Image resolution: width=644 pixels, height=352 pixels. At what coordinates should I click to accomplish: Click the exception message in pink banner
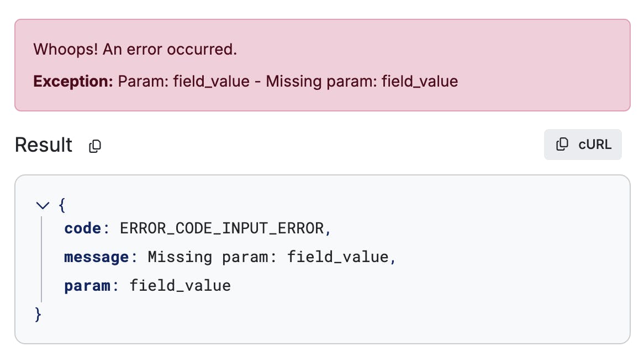(288, 81)
